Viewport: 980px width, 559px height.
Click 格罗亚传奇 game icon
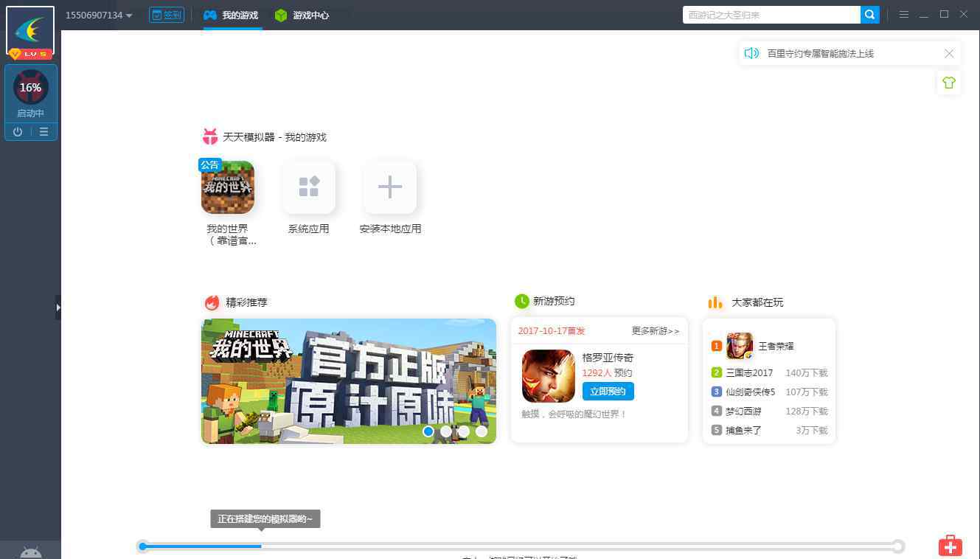tap(549, 376)
